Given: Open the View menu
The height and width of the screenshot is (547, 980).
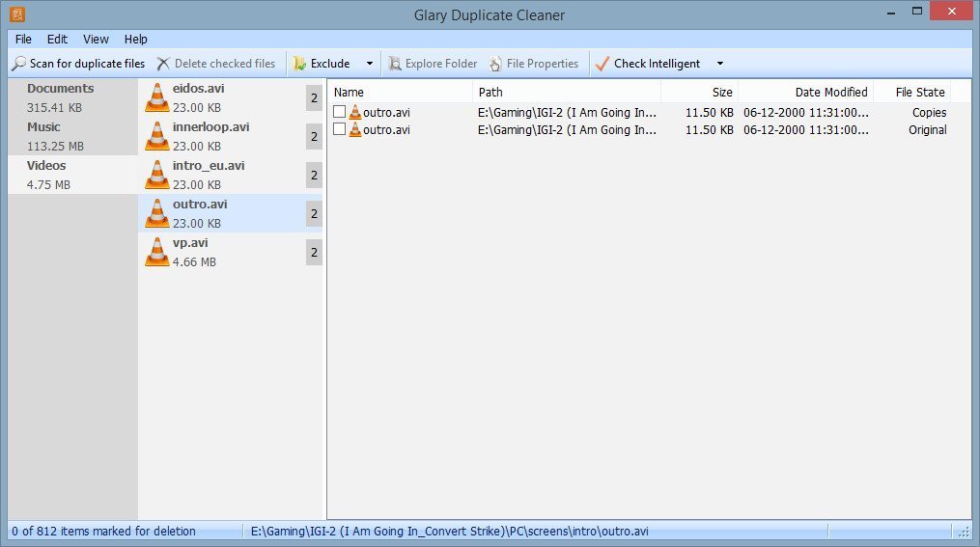Looking at the screenshot, I should click(x=96, y=39).
